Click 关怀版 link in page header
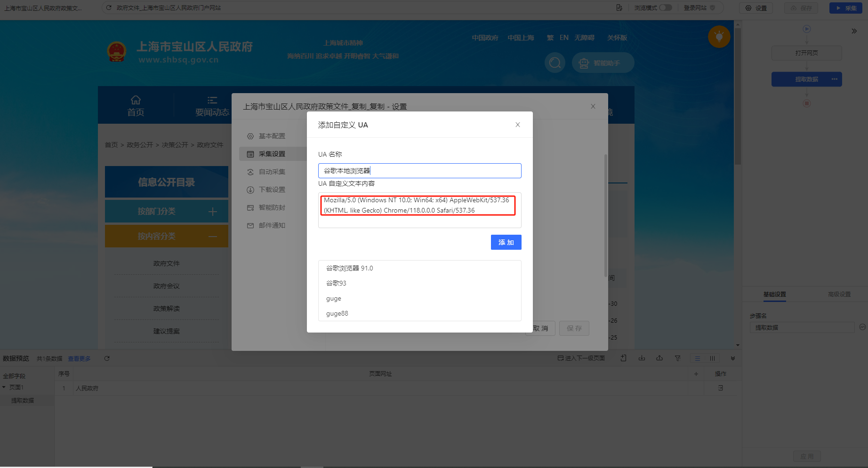Viewport: 868px width, 468px height. pos(617,38)
